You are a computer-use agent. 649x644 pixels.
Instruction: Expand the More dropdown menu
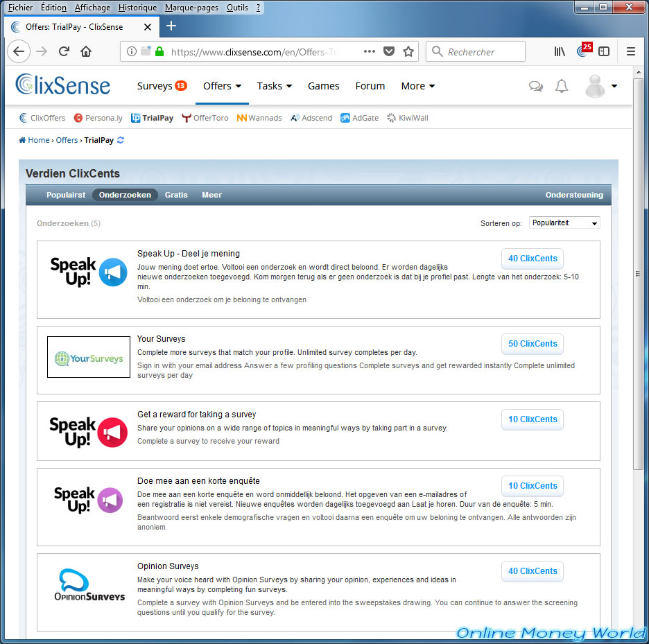(x=417, y=86)
